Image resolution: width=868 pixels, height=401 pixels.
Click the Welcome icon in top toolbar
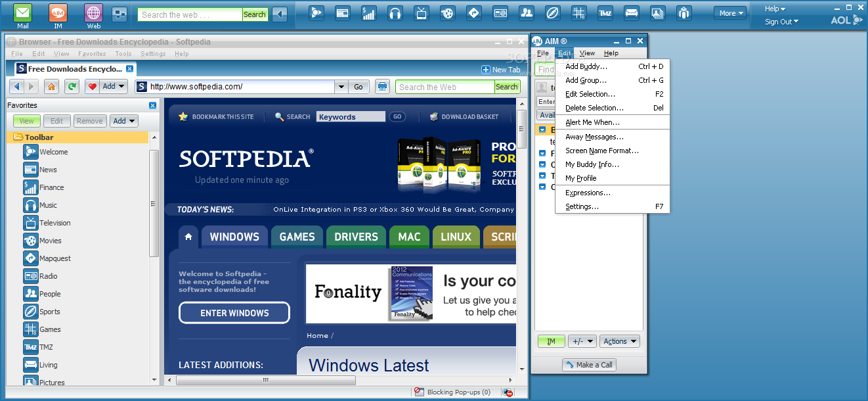tap(317, 12)
